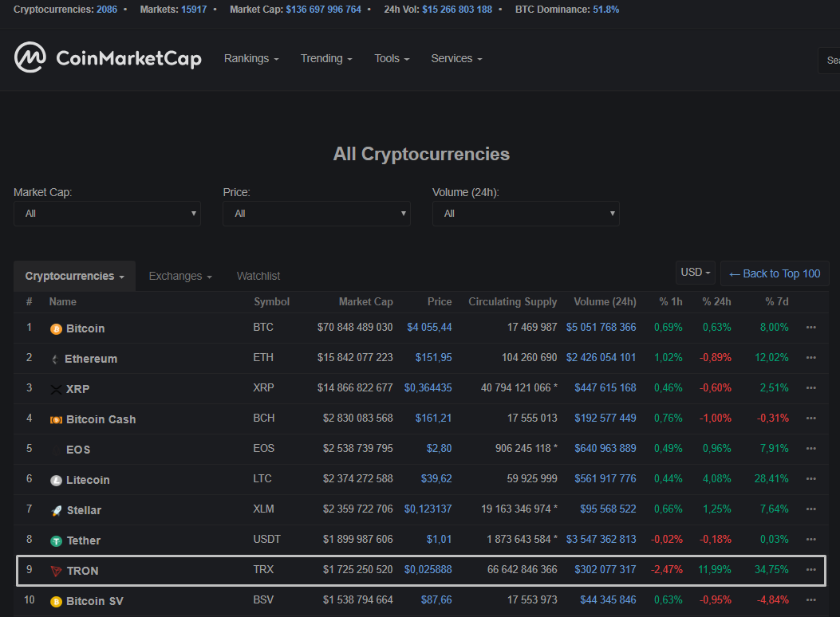
Task: Switch to the Exchanges tab
Action: pyautogui.click(x=175, y=275)
